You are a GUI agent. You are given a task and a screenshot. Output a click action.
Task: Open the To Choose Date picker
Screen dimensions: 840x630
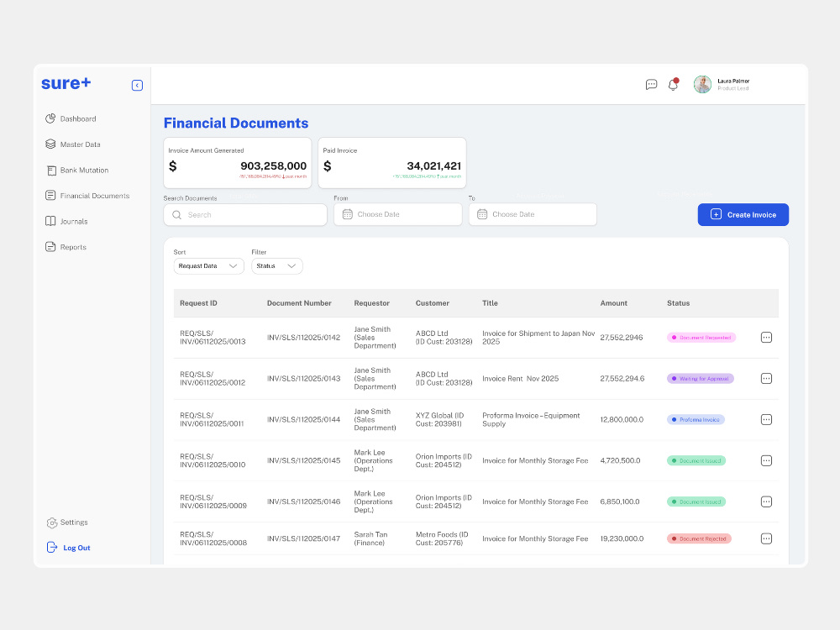pos(533,214)
